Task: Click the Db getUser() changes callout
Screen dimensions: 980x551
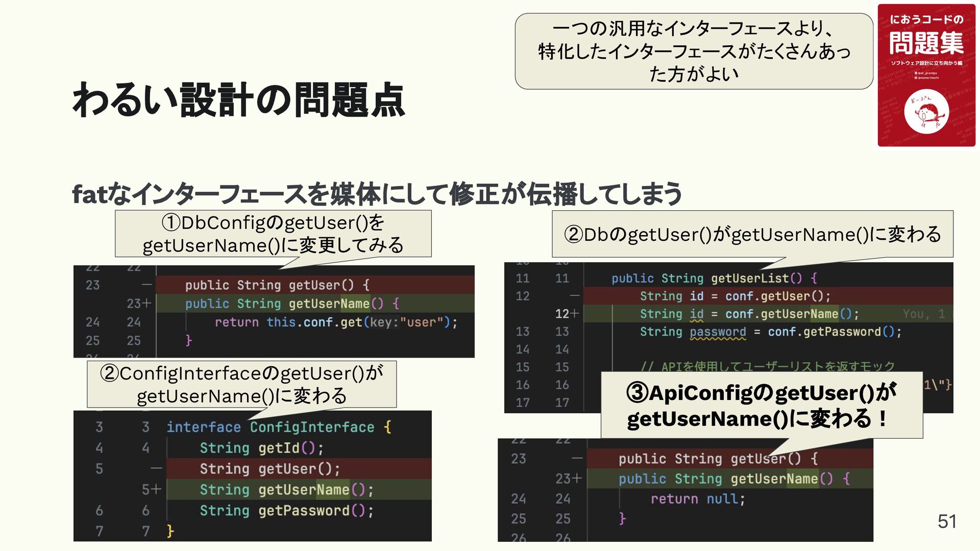Action: [752, 234]
